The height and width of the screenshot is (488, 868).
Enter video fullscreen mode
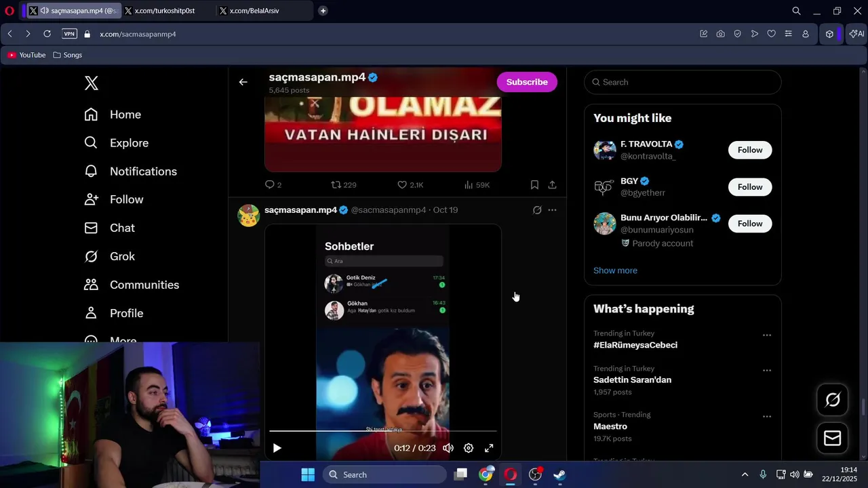(489, 448)
